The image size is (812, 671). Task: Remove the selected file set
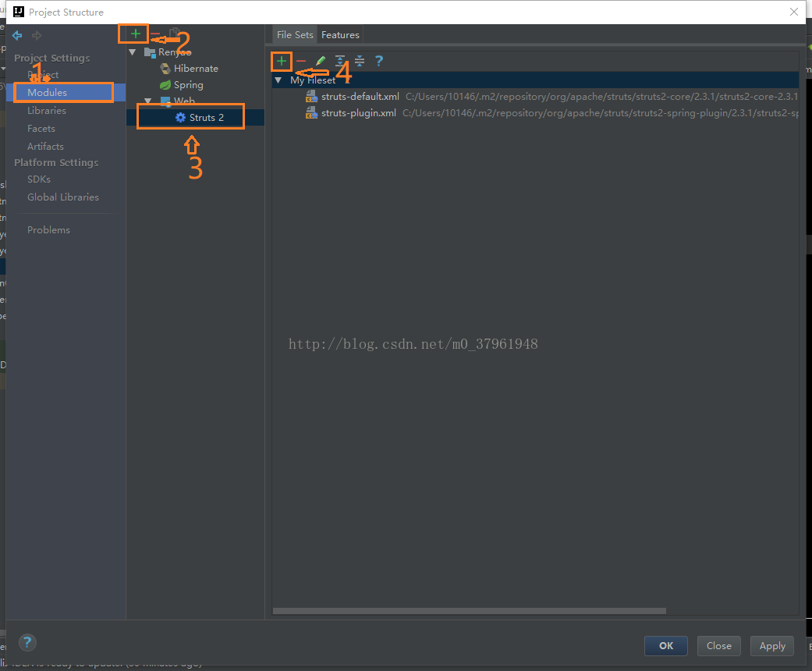click(301, 61)
